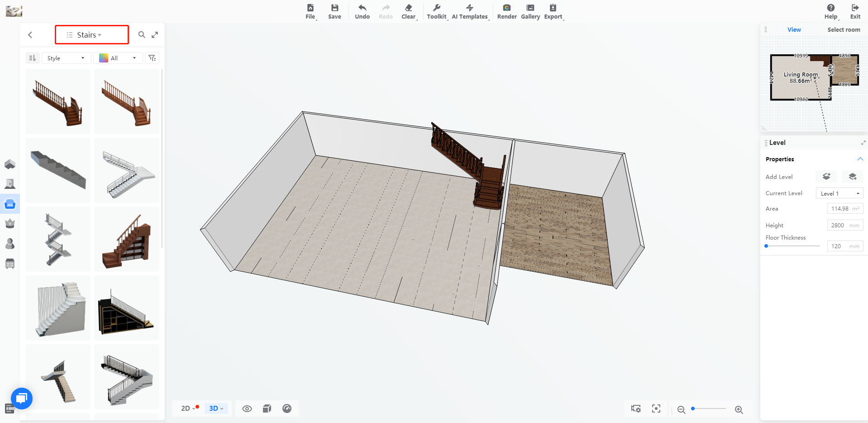Click the app logo in the corner

(14, 11)
